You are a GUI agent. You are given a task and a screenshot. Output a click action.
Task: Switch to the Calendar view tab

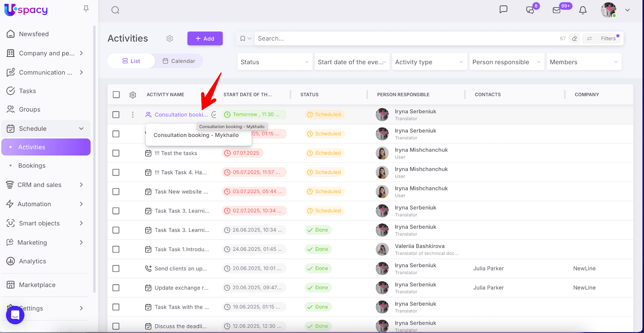[179, 61]
